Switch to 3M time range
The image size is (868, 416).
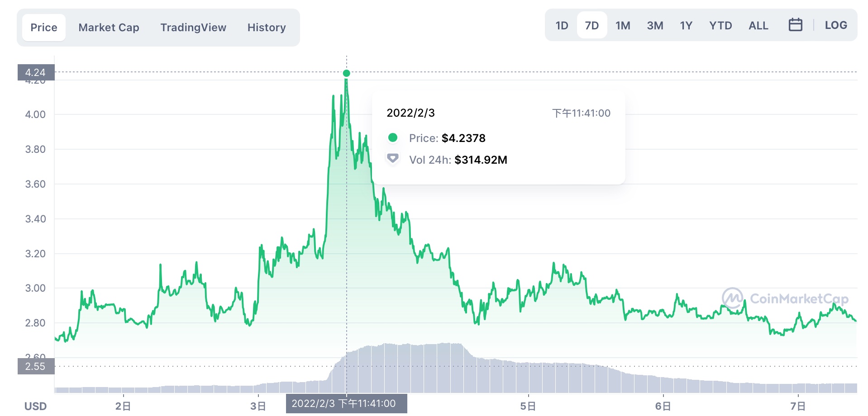(655, 25)
